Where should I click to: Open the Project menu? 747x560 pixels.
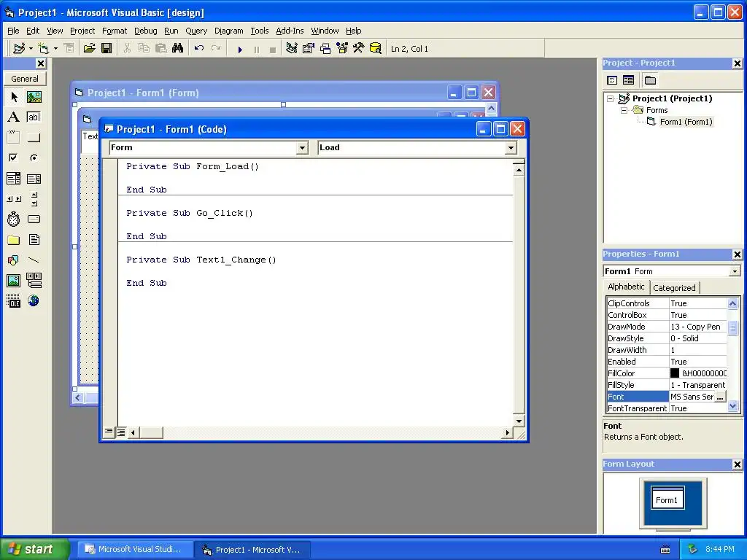click(82, 31)
